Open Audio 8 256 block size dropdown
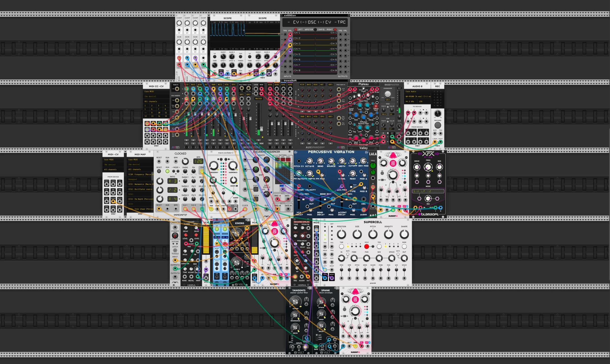Image resolution: width=610 pixels, height=364 pixels. (424, 101)
